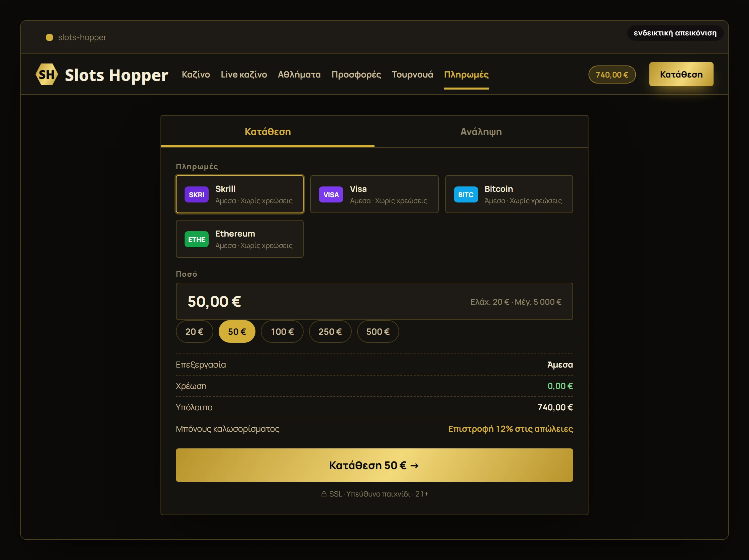Screen dimensions: 749x560
Task: Click the Μπόνους καλωσορίσματος label
Action: tap(228, 429)
